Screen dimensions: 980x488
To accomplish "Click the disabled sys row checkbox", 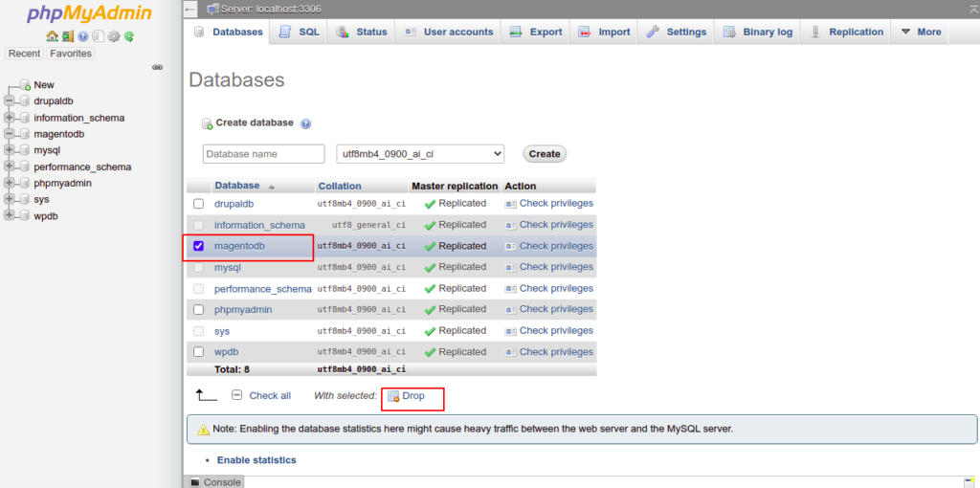I will (x=199, y=330).
